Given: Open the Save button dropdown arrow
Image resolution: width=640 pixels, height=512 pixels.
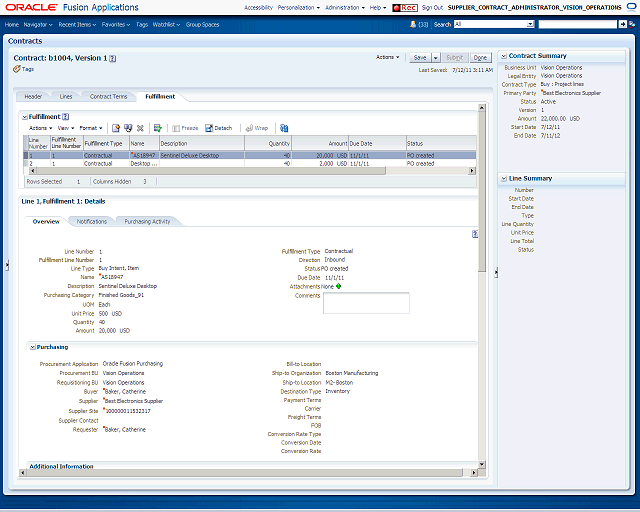Looking at the screenshot, I should [436, 58].
